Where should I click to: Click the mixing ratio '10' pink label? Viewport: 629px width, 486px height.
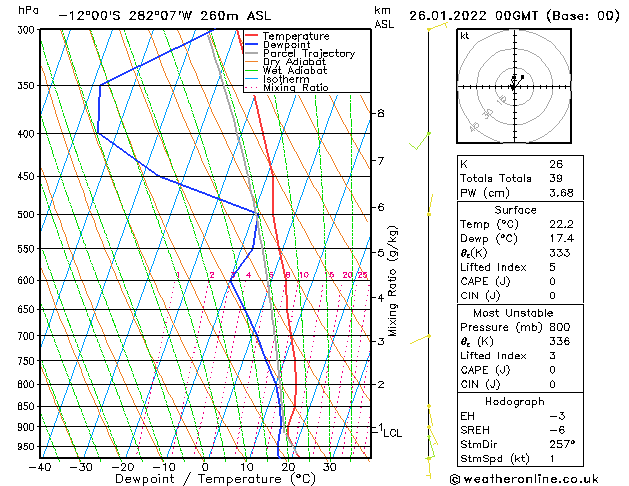click(x=304, y=275)
